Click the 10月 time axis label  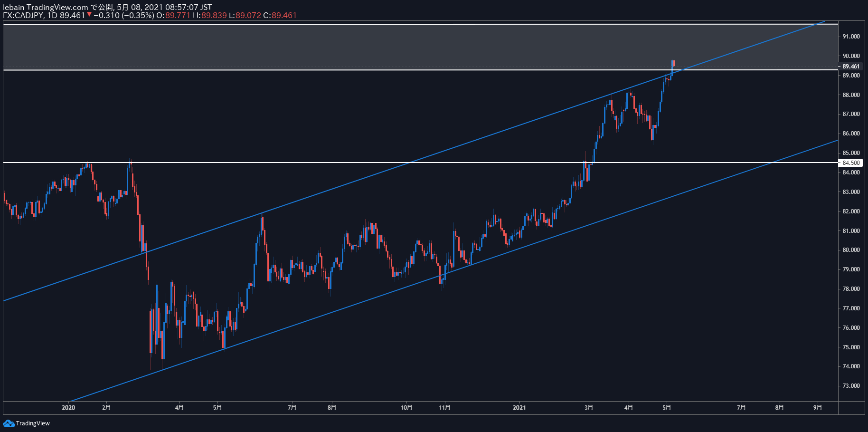click(x=406, y=407)
